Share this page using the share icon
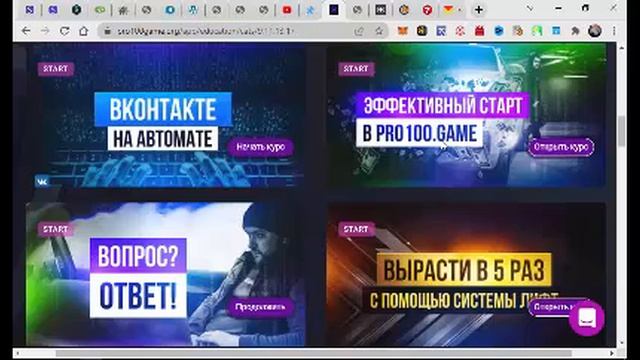 359,31
